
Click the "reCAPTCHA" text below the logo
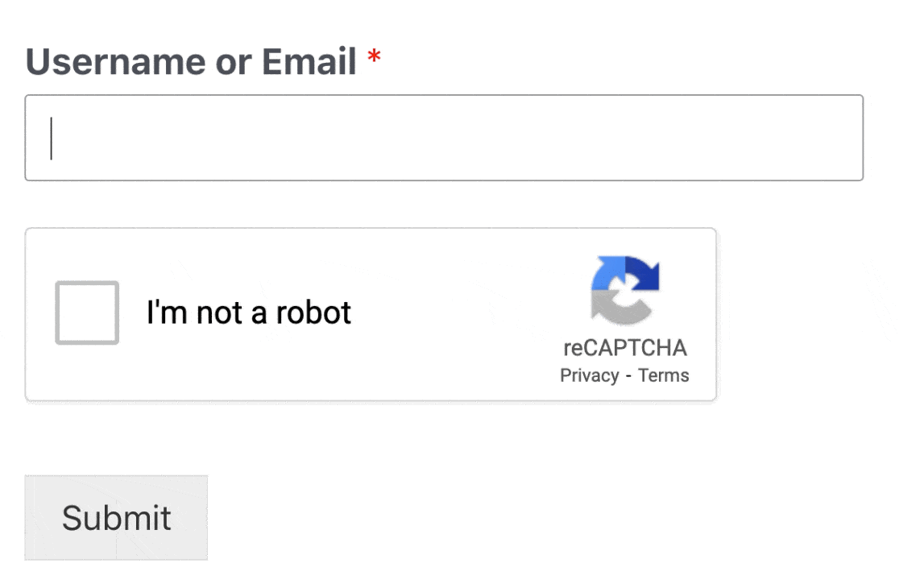(625, 348)
